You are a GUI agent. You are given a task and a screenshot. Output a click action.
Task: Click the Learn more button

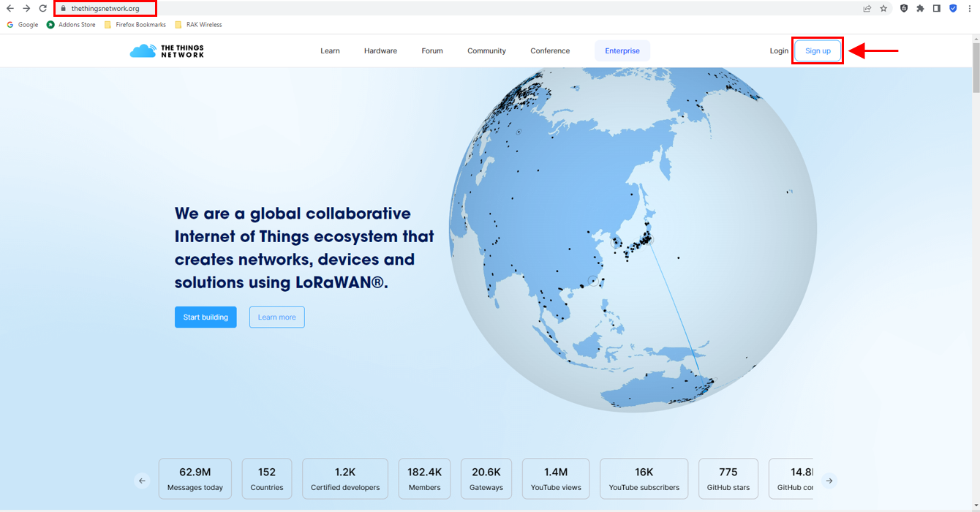click(276, 317)
